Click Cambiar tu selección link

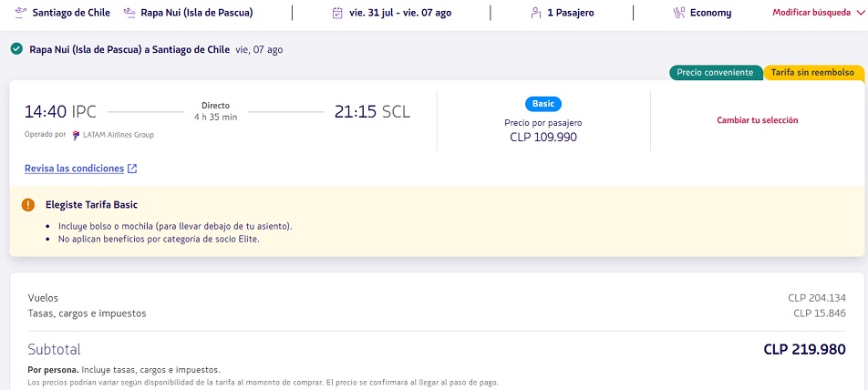click(758, 120)
